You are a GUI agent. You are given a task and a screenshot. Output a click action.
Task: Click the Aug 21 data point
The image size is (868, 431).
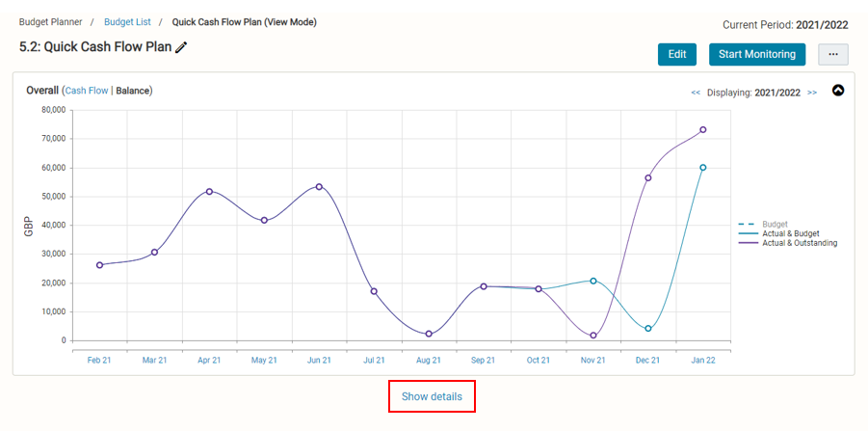(x=429, y=334)
